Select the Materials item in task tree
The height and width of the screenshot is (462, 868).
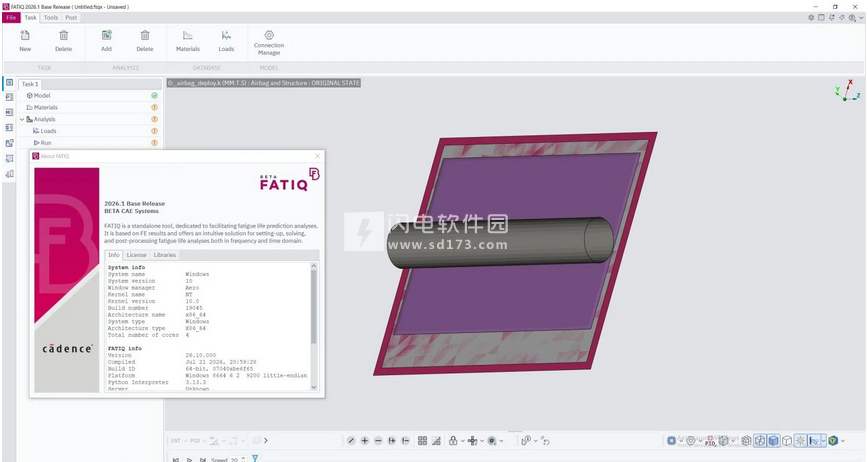pyautogui.click(x=45, y=107)
